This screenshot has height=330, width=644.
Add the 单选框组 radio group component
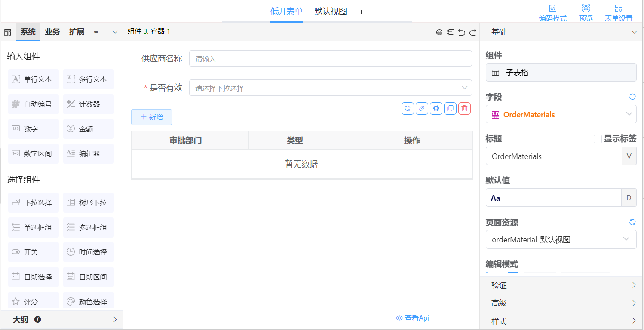pyautogui.click(x=34, y=228)
